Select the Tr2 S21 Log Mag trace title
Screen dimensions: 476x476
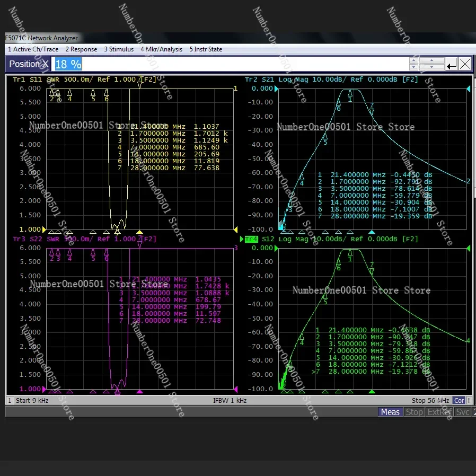[331, 80]
